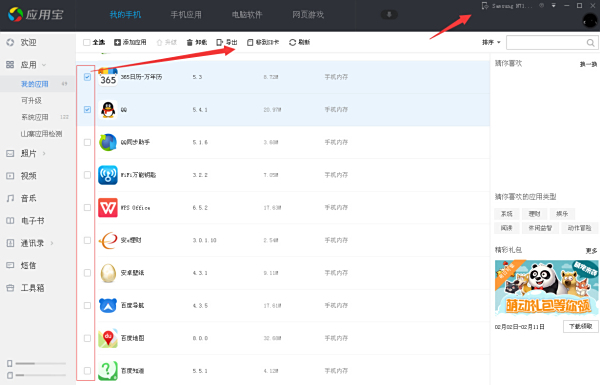Click the skin/feedback round icon in title bar
This screenshot has width=600, height=385.
(541, 6)
